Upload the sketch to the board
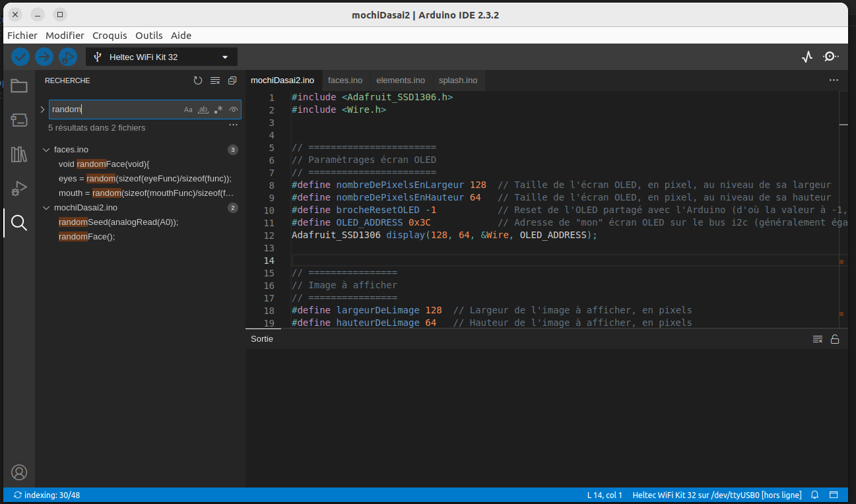 click(x=44, y=57)
